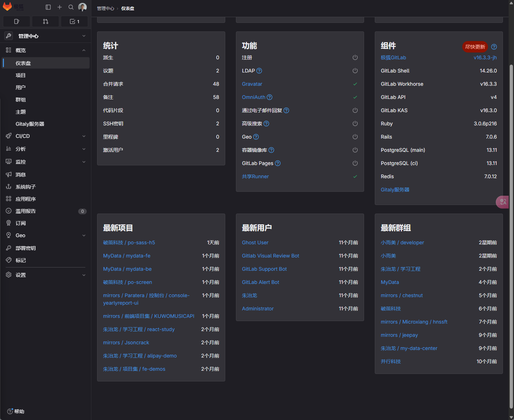Viewport: 514px width, 420px height.
Task: Click help icon beside 容器镜像库
Action: tap(271, 150)
